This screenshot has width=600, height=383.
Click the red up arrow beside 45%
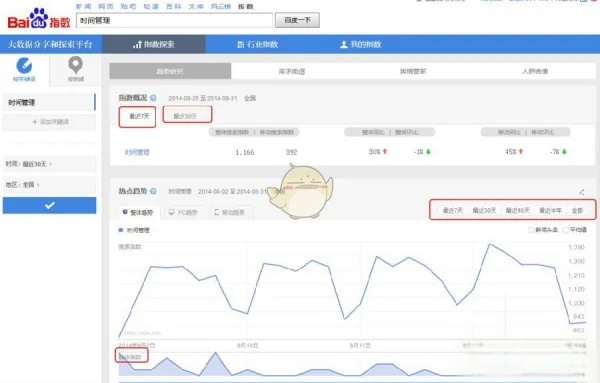tap(521, 152)
